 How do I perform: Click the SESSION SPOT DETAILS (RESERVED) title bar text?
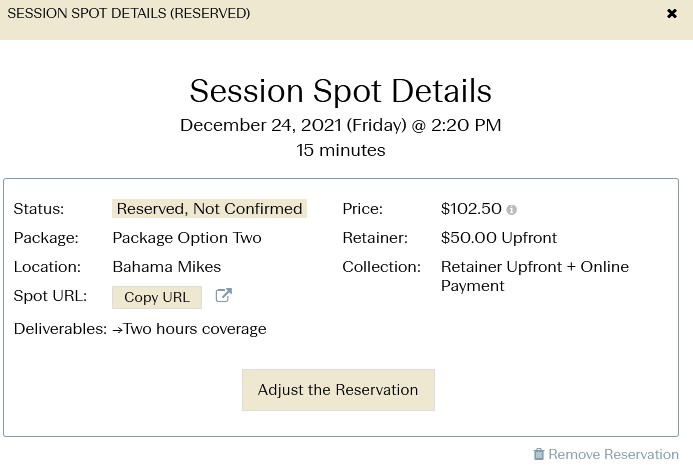click(129, 13)
